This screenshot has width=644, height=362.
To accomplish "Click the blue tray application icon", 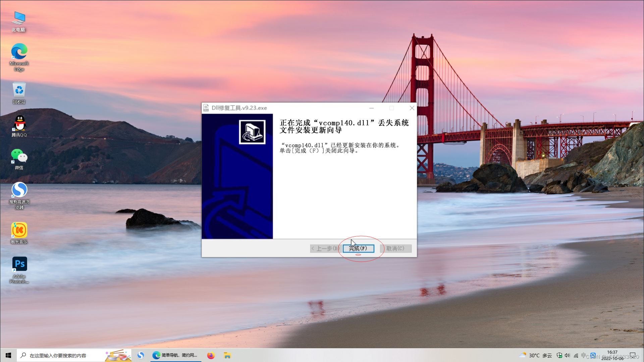I will tap(593, 355).
